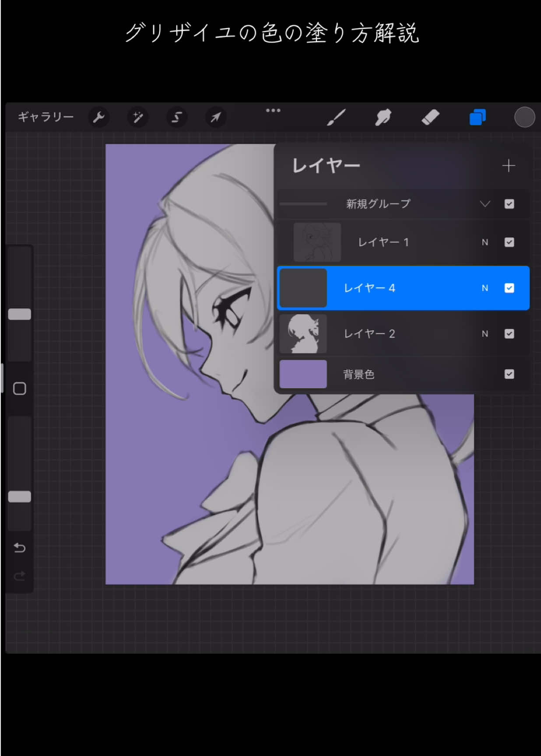Open the Actions wrench menu

(x=99, y=117)
